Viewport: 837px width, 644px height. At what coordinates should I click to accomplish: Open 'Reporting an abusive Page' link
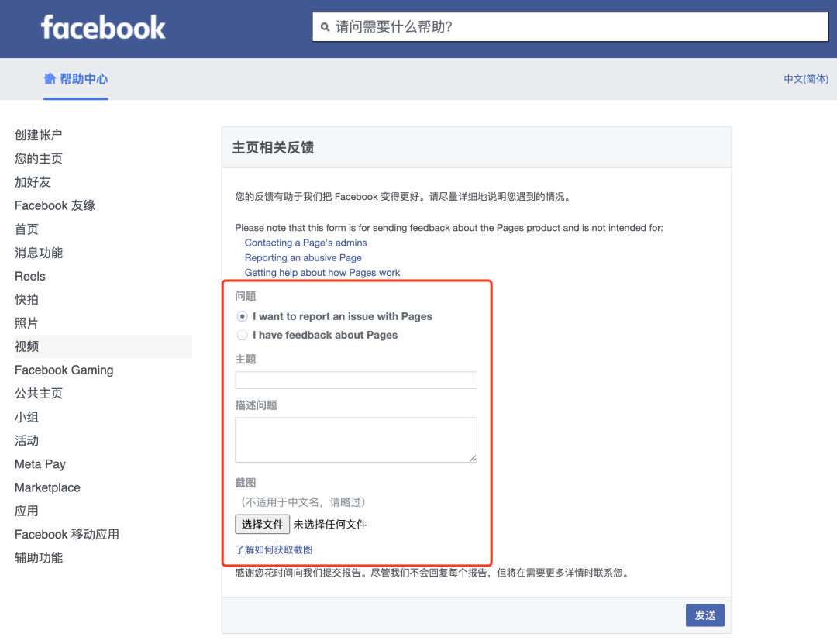pos(303,257)
